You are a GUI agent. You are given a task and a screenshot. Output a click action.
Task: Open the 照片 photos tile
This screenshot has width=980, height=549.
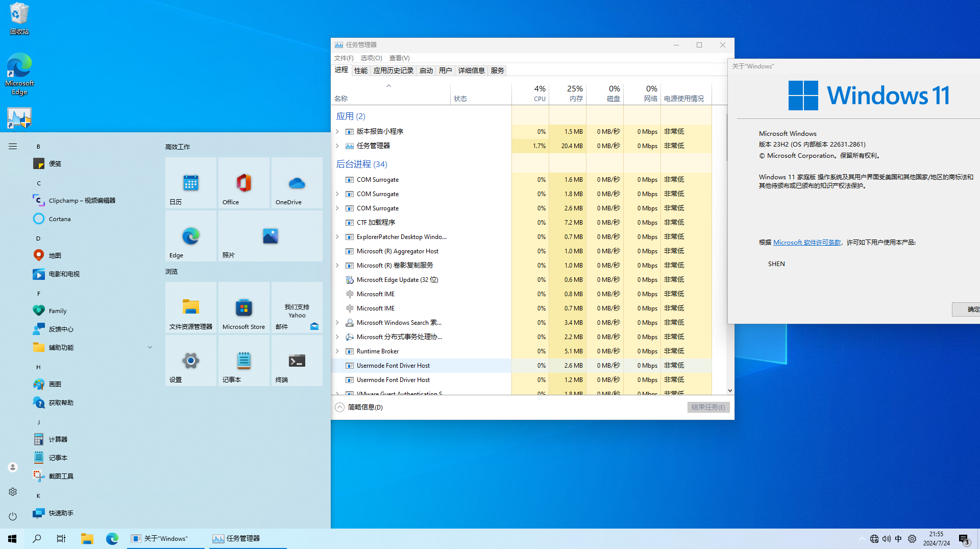(271, 236)
